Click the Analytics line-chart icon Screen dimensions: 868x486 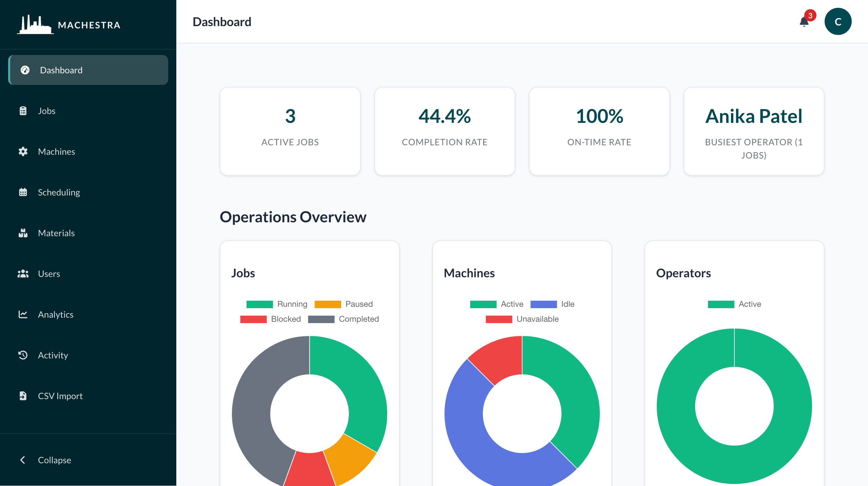click(x=23, y=314)
